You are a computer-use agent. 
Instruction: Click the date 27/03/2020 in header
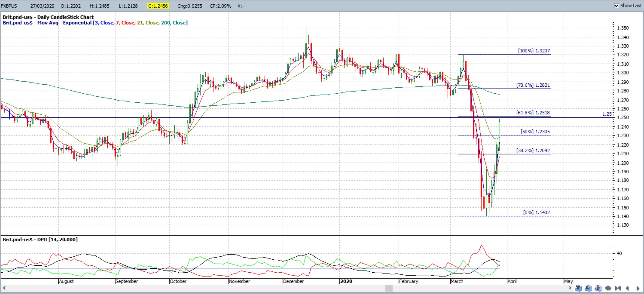pyautogui.click(x=42, y=6)
